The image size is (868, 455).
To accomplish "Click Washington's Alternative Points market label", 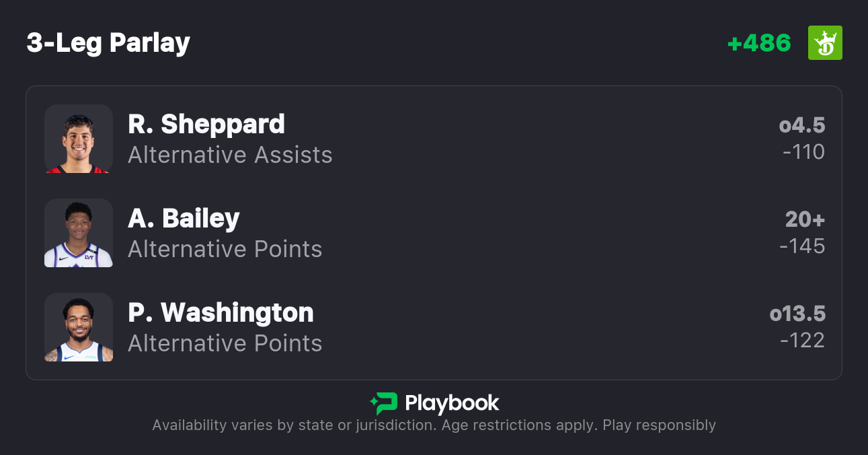I will click(225, 343).
